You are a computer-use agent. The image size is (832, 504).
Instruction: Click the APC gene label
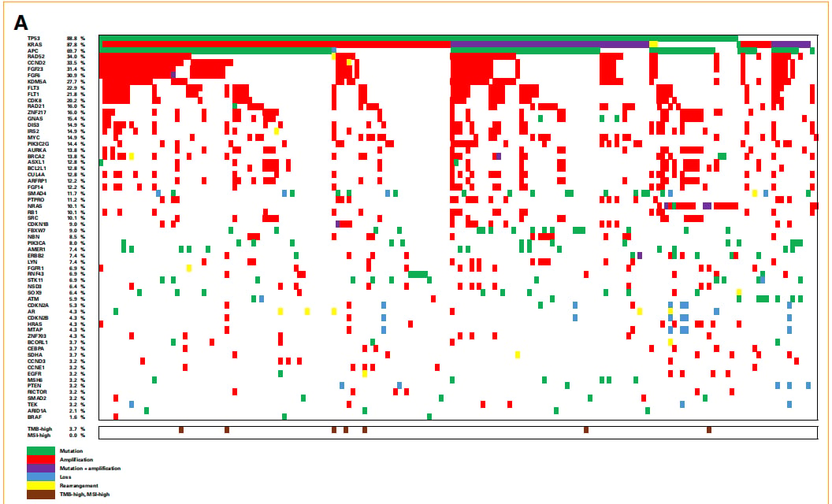pos(33,51)
